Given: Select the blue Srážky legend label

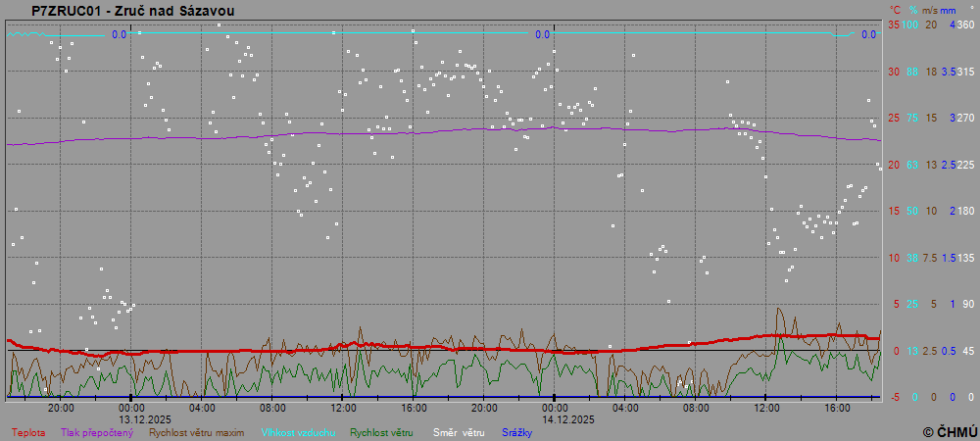Looking at the screenshot, I should pyautogui.click(x=517, y=432).
